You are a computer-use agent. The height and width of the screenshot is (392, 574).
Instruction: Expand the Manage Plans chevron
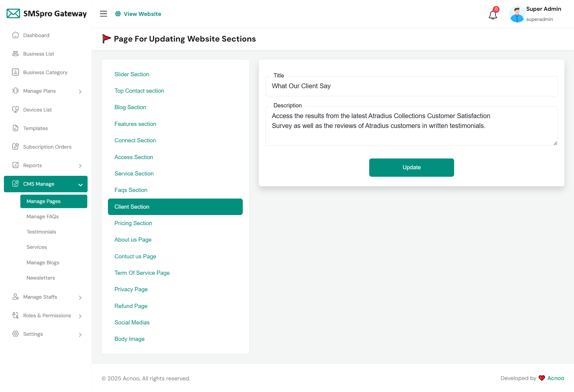click(80, 91)
